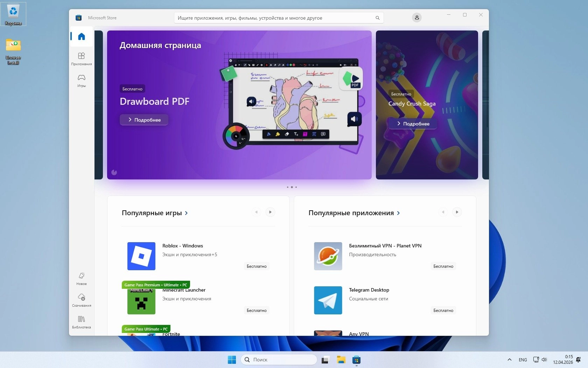Open the Игры section in sidebar

(82, 80)
